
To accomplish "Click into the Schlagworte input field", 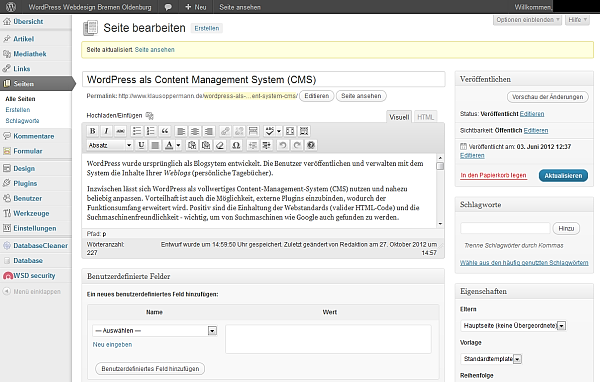I will click(505, 228).
